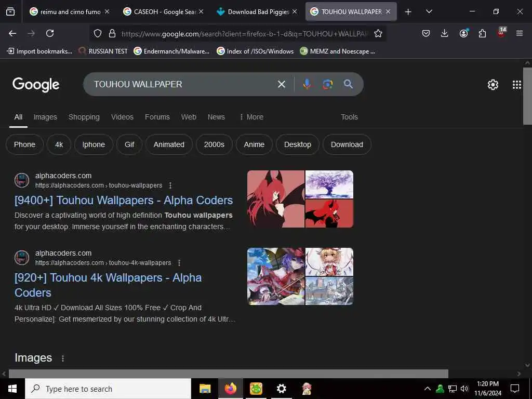
Task: Filter results with the 4k chip
Action: 59,144
